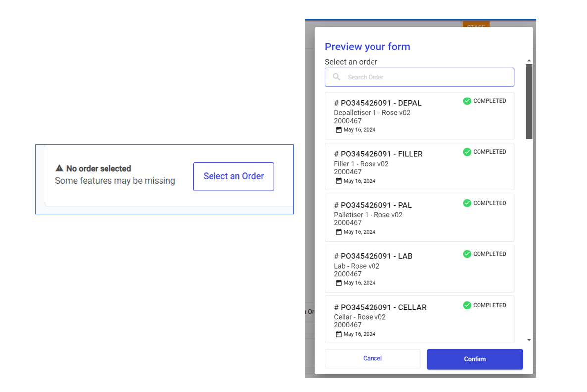Click the FILLER order green checkmark icon
This screenshot has width=587, height=392.
coord(467,152)
